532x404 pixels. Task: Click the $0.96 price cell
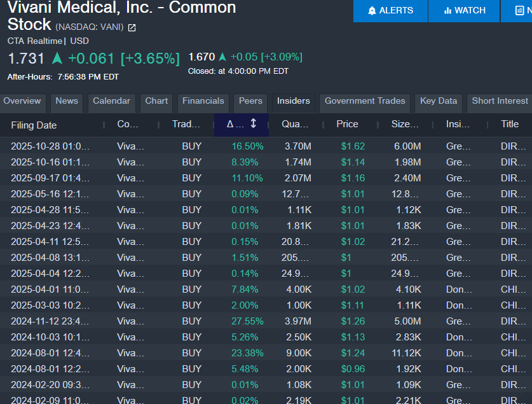click(x=353, y=369)
